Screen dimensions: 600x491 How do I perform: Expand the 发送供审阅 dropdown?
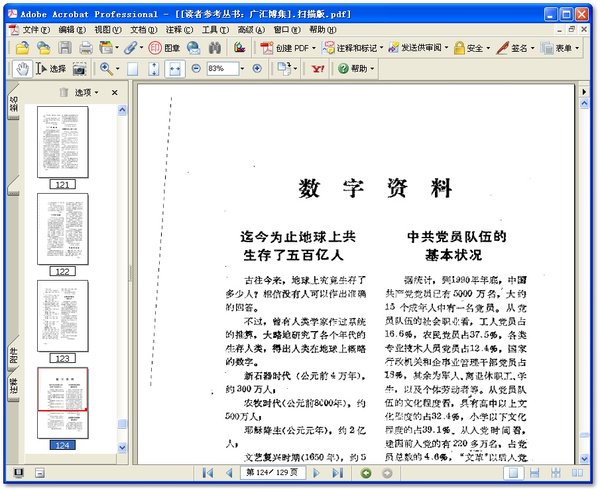click(418, 48)
